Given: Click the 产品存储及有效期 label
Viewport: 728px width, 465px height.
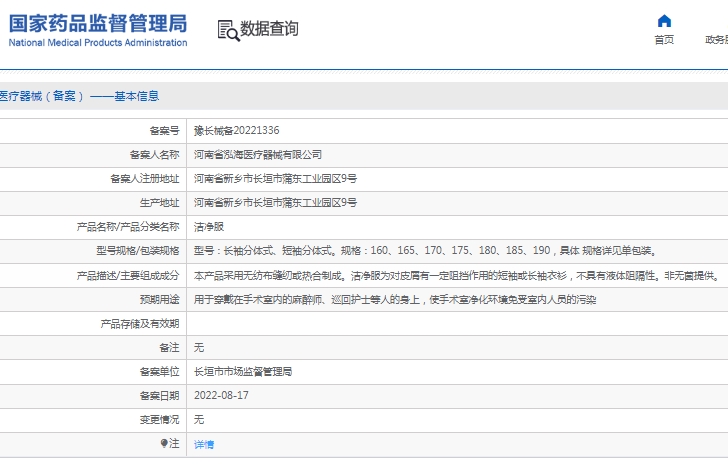Looking at the screenshot, I should coord(140,324).
